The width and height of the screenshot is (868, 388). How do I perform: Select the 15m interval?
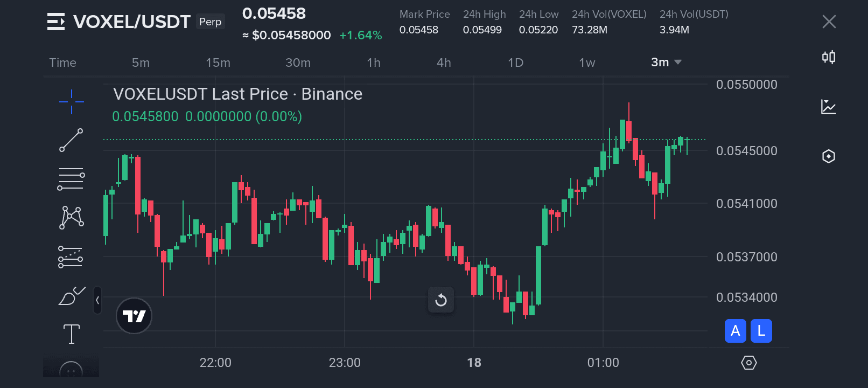[218, 63]
